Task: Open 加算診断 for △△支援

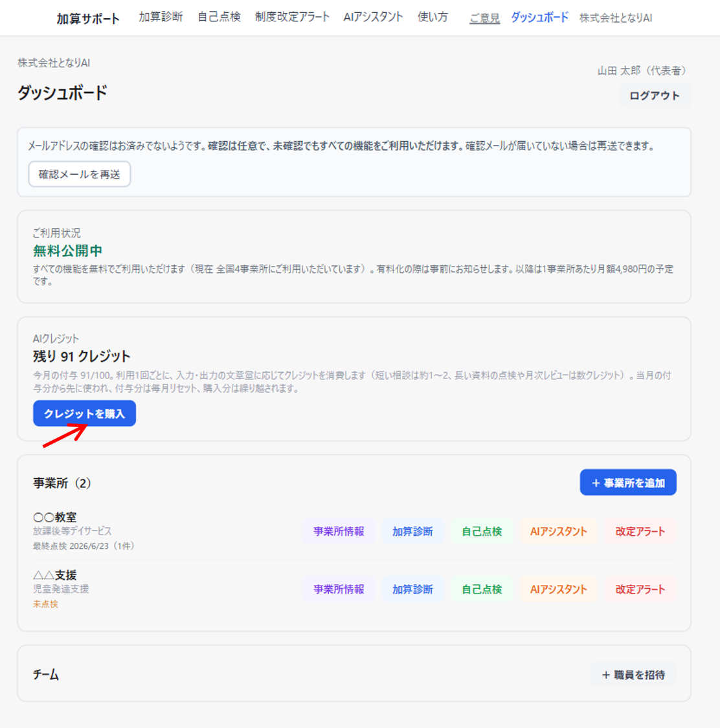Action: (x=412, y=589)
